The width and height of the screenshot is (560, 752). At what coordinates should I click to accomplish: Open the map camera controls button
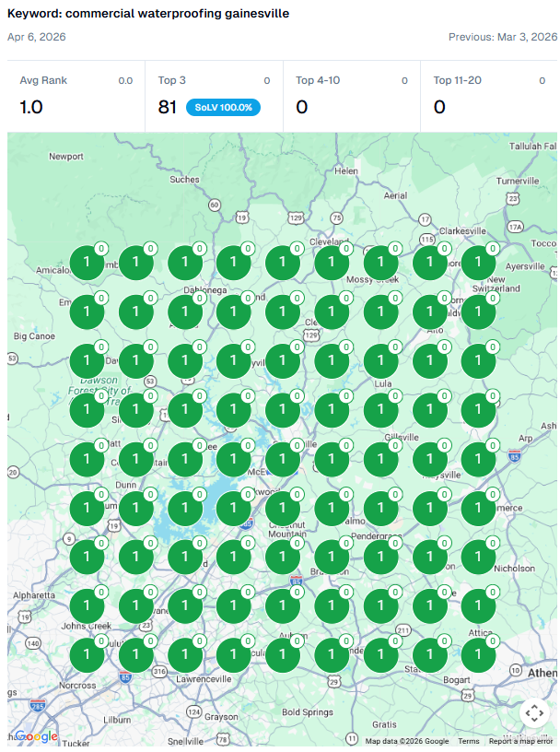click(x=534, y=712)
